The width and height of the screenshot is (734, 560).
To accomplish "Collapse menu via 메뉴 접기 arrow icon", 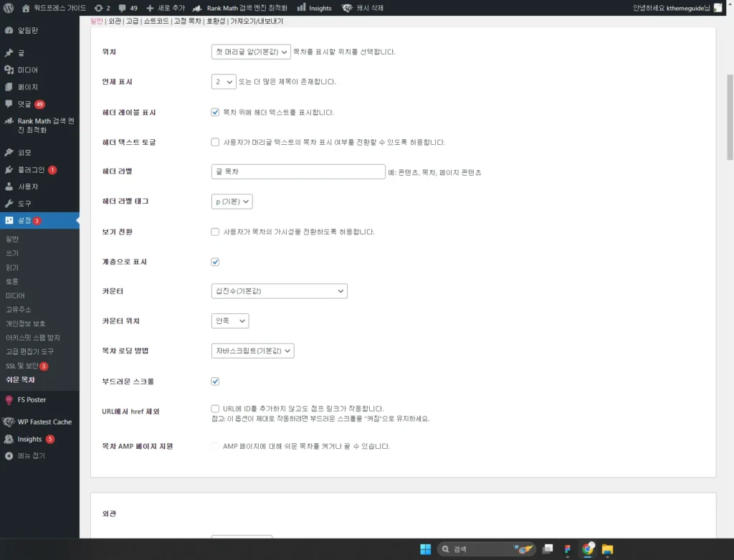I will pos(9,455).
